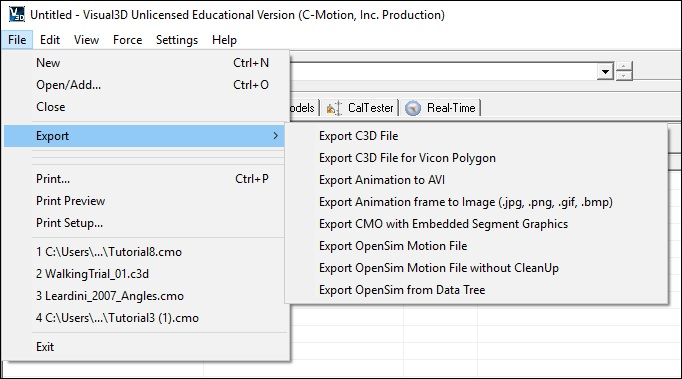Screen dimensions: 682x379
Task: Select Print... menu entry
Action: tap(146, 179)
